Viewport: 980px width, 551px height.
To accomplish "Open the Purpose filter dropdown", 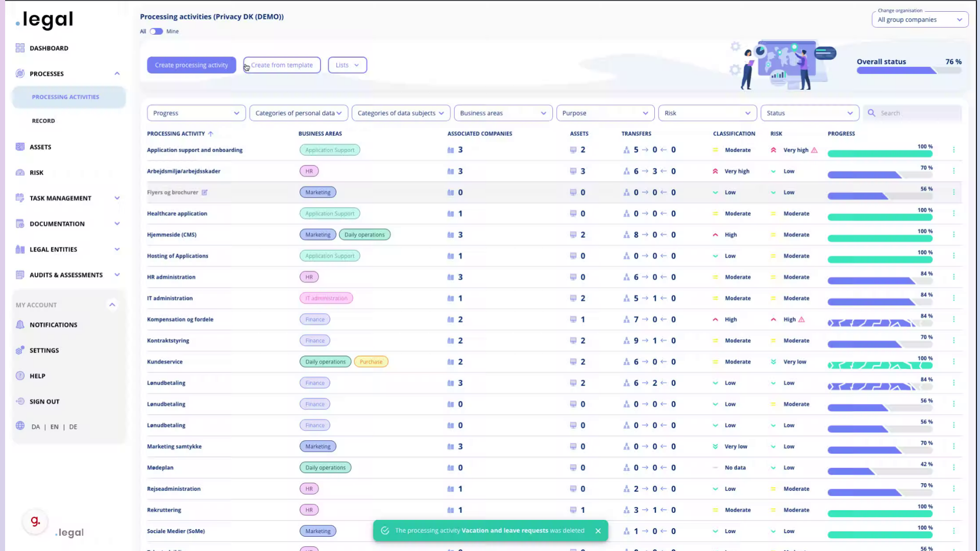I will pos(605,113).
